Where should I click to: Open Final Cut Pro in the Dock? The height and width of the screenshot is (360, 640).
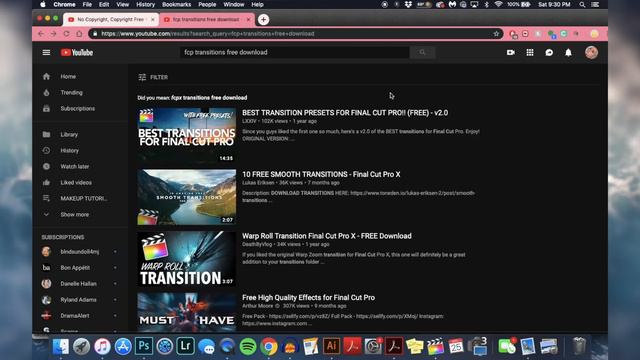[436, 346]
